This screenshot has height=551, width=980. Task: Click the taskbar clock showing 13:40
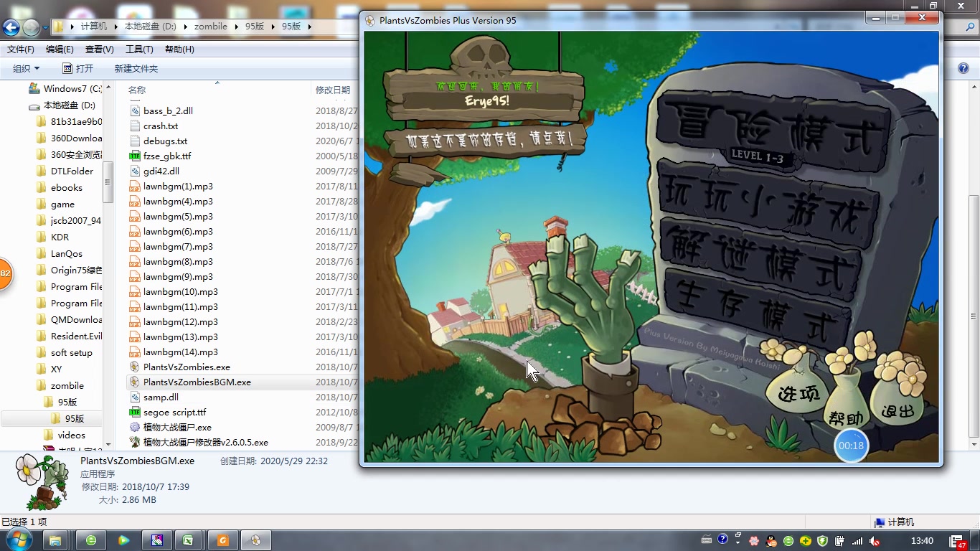pyautogui.click(x=922, y=540)
